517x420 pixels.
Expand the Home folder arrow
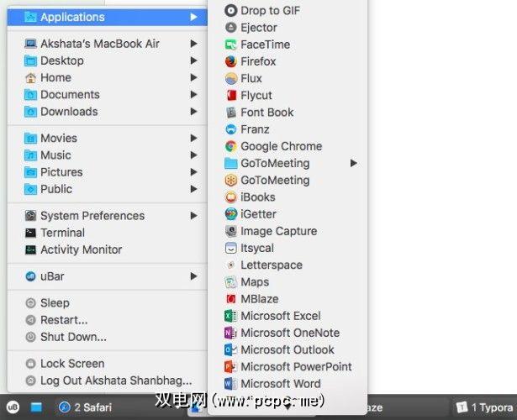193,77
